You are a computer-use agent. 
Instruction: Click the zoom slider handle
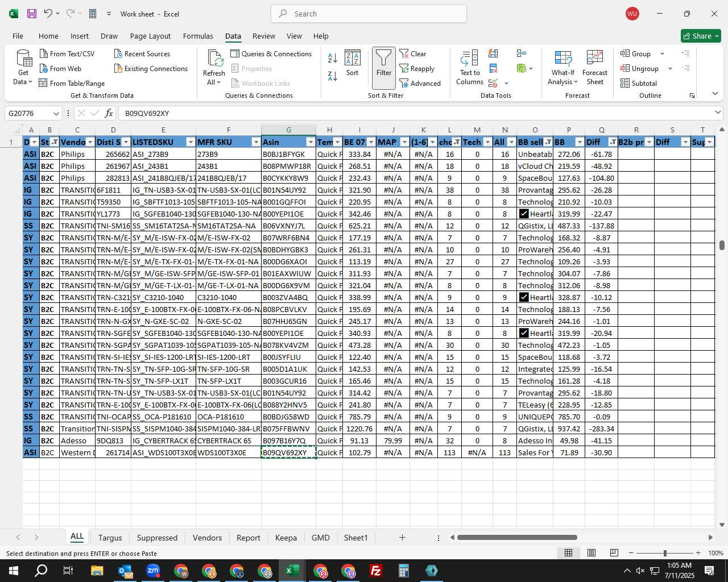tap(665, 553)
